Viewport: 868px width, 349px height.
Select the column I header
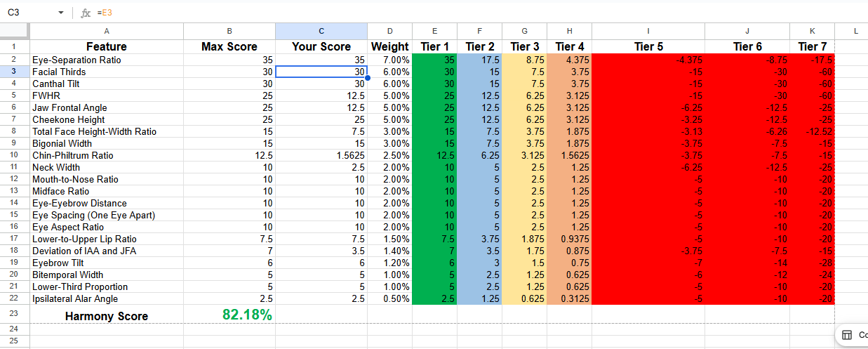(648, 31)
